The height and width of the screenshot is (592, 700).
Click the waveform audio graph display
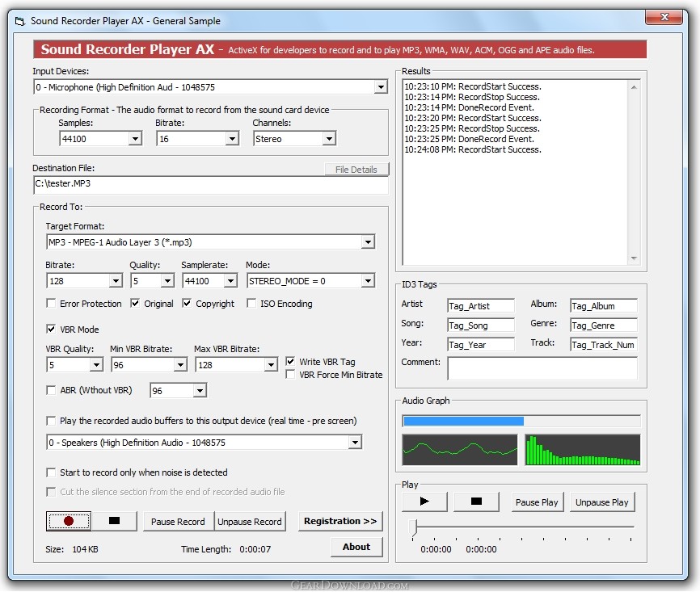tap(460, 450)
